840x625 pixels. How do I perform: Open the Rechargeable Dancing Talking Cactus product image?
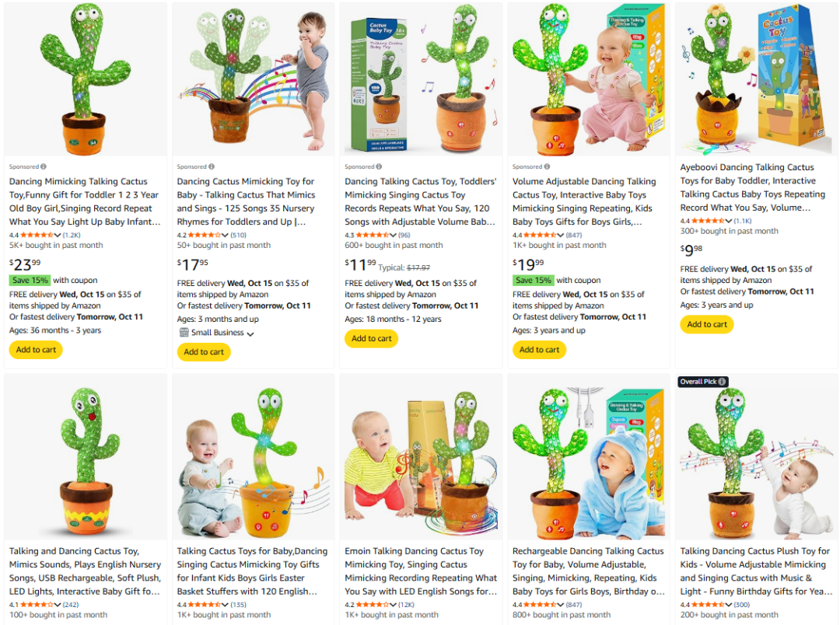tap(589, 459)
